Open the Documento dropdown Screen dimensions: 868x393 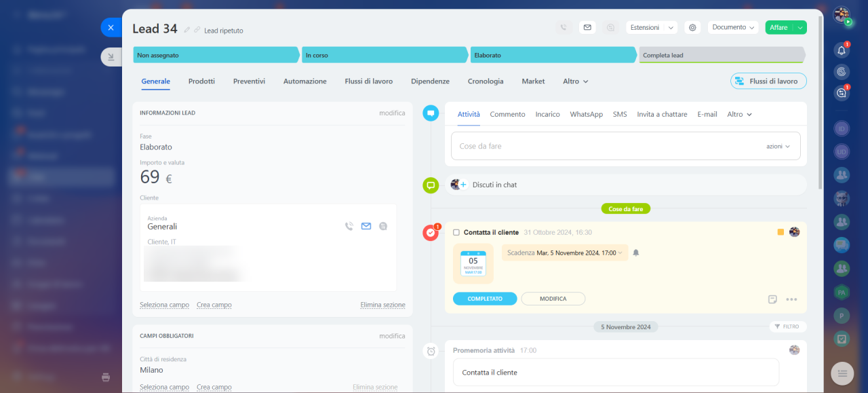tap(733, 27)
